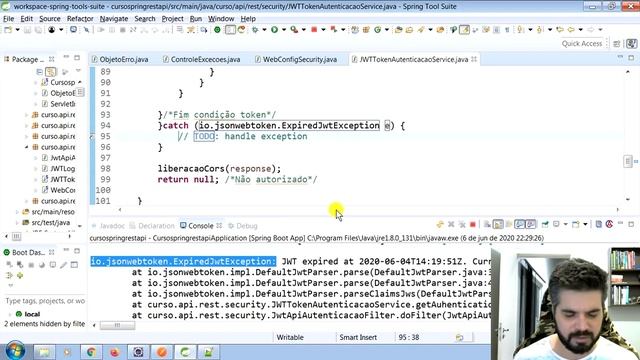Expand the src/main/resources tree node
This screenshot has height=360, width=640.
pyautogui.click(x=17, y=212)
